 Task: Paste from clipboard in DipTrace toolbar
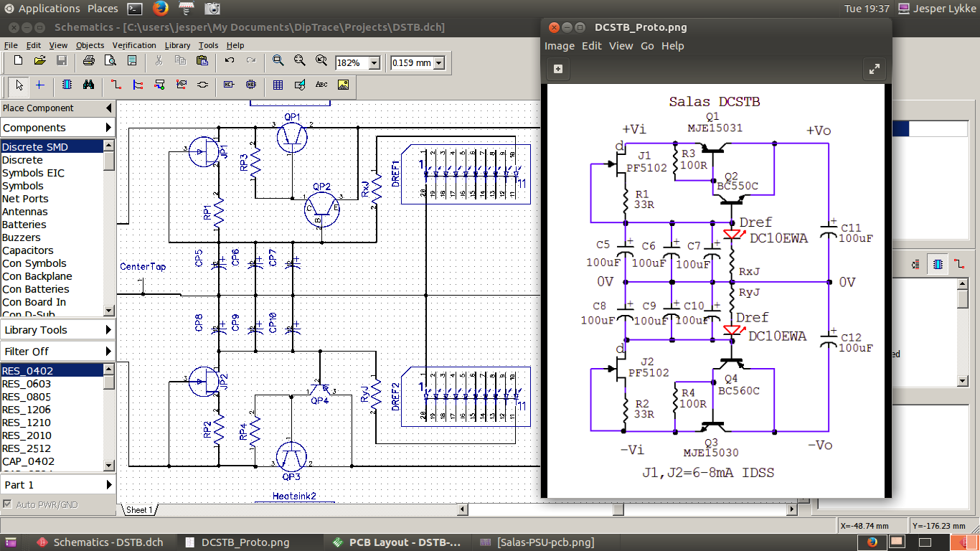click(x=202, y=62)
